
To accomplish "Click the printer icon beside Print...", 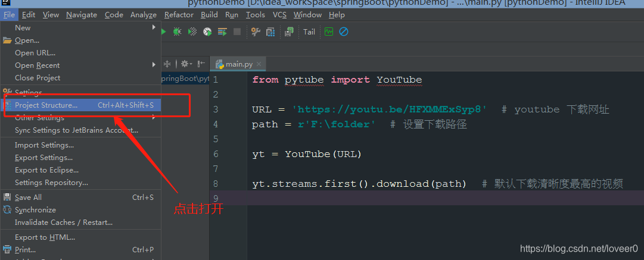I will tap(7, 249).
